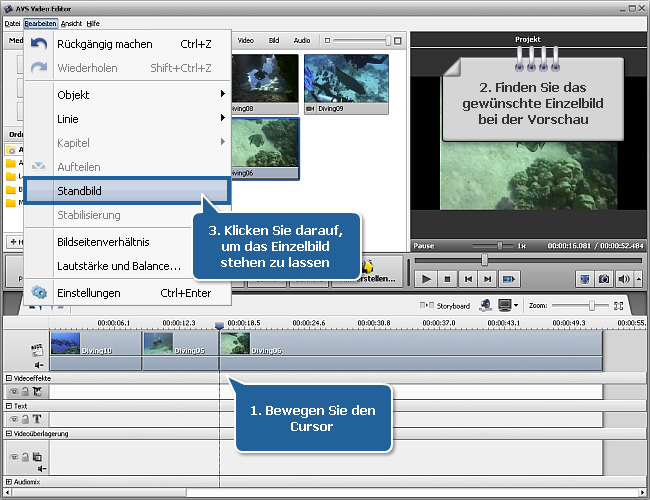Open Einstellungen from the Bearbeiten menu

[x=127, y=293]
